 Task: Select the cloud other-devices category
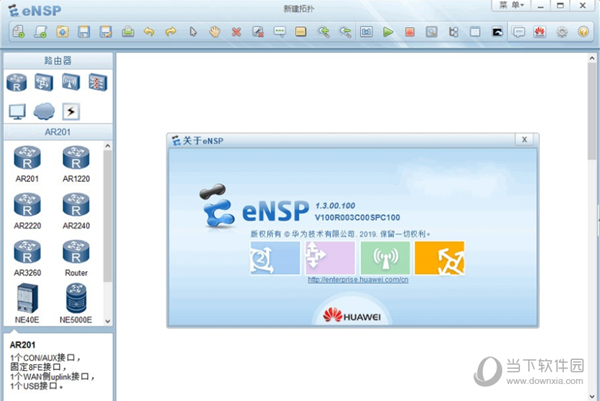click(x=44, y=111)
